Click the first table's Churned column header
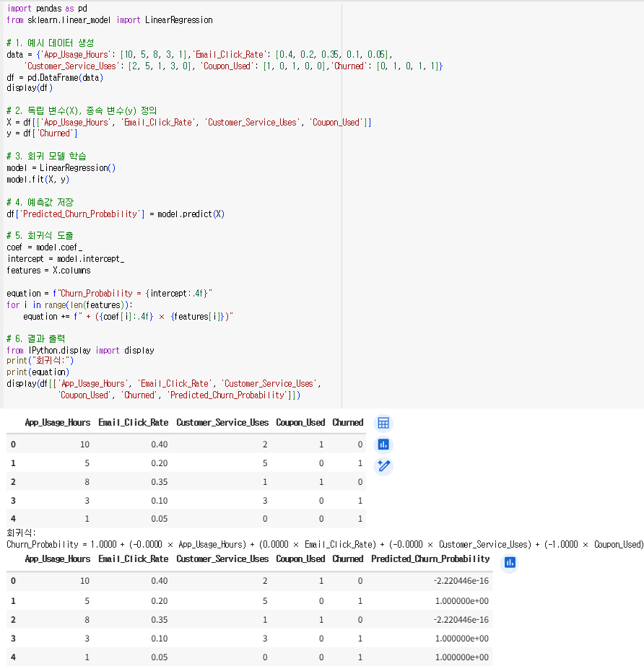Image resolution: width=644 pixels, height=666 pixels. click(x=348, y=422)
